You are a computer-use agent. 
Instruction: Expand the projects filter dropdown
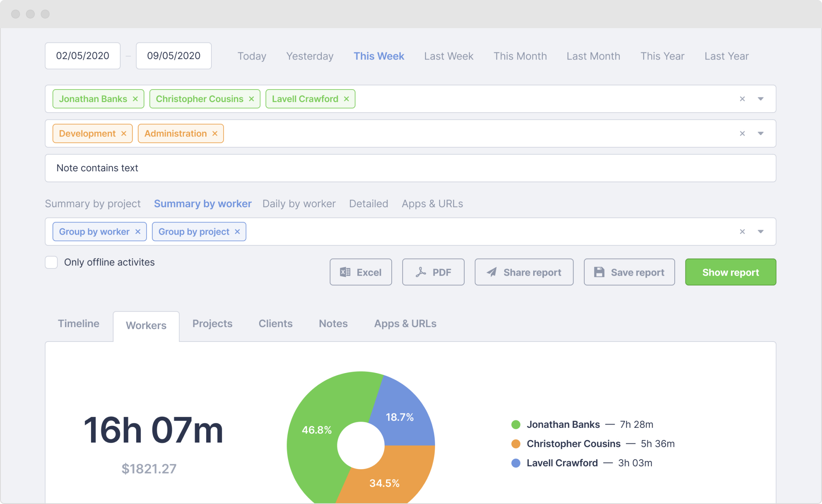pyautogui.click(x=761, y=133)
